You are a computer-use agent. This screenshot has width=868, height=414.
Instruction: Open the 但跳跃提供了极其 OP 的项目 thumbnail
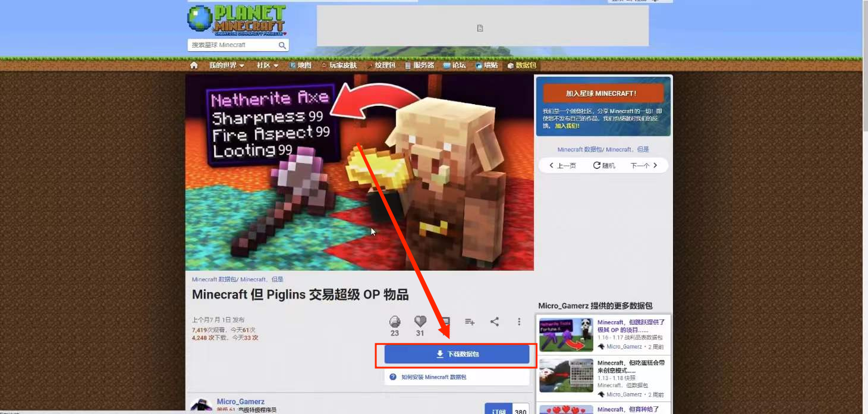coord(567,334)
